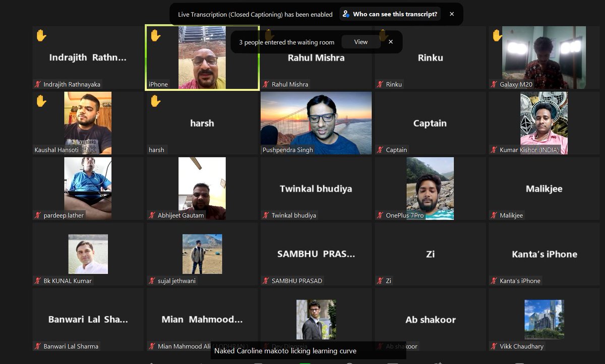This screenshot has width=605, height=364.
Task: Click the large 'SAMBHU PRAS...' name
Action: click(316, 254)
